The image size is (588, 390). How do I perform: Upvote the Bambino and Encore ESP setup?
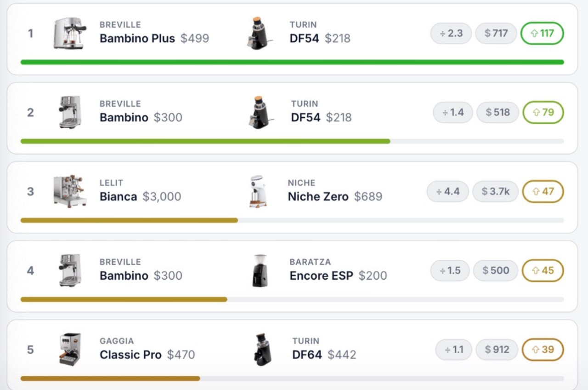543,270
